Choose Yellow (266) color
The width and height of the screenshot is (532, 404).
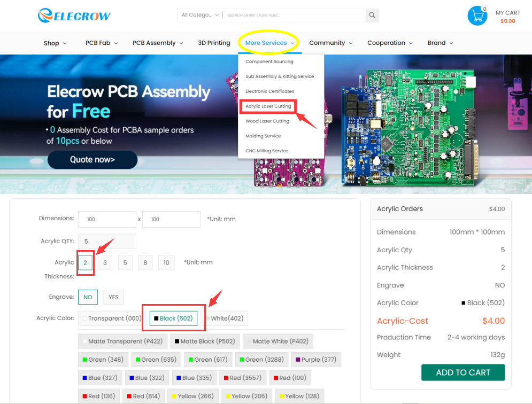pyautogui.click(x=193, y=396)
